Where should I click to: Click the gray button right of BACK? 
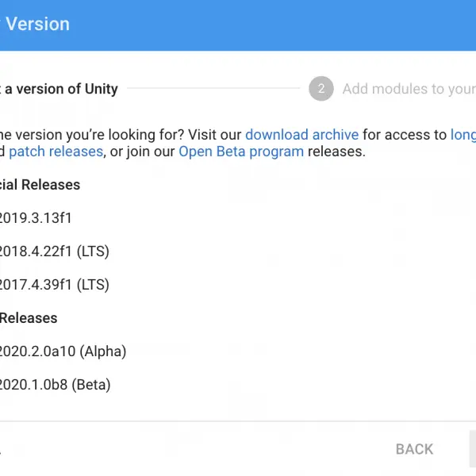(473, 449)
